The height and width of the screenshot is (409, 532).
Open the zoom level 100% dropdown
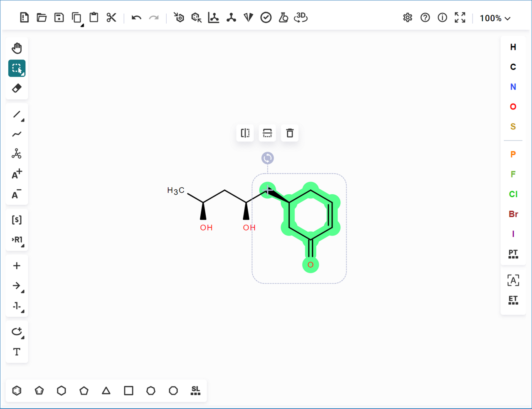click(x=495, y=18)
